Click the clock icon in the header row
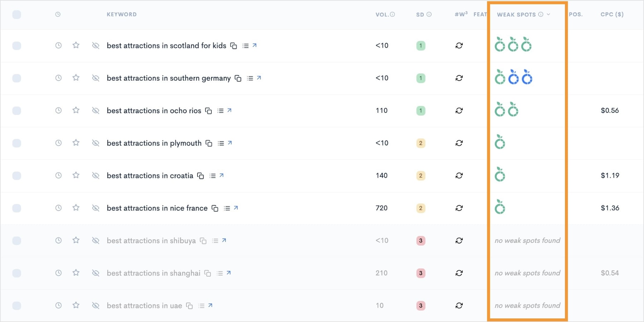644x322 pixels. pyautogui.click(x=58, y=14)
